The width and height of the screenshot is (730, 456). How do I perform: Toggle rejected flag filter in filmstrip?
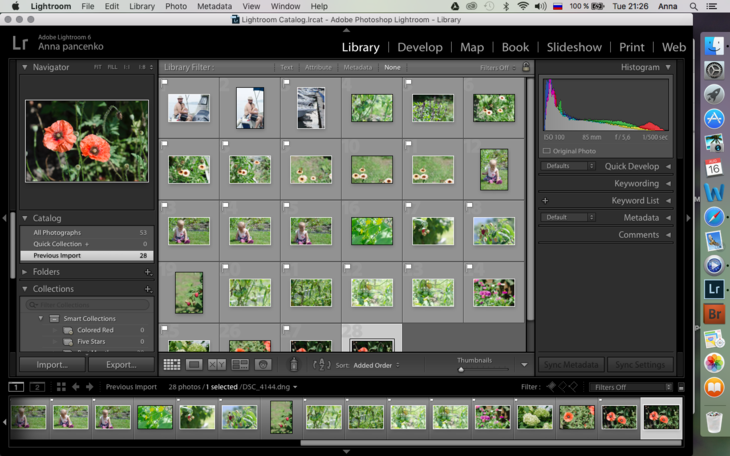573,387
